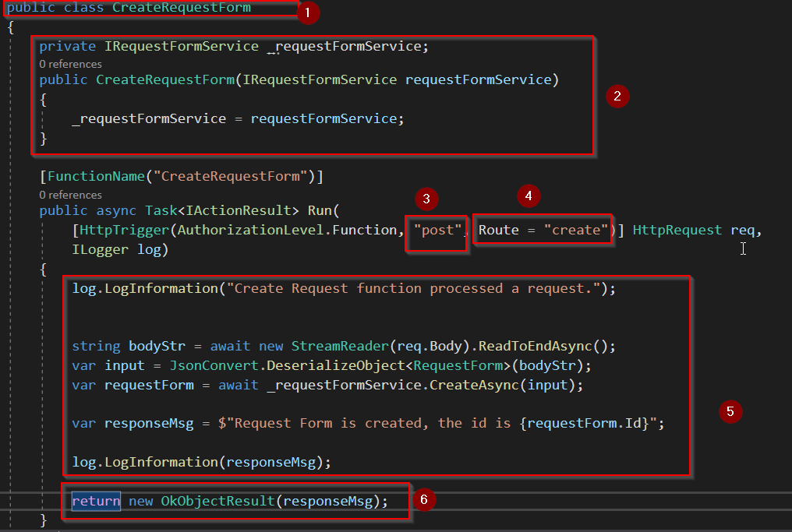
Task: Click the CreateAsync method call
Action: coord(474,386)
